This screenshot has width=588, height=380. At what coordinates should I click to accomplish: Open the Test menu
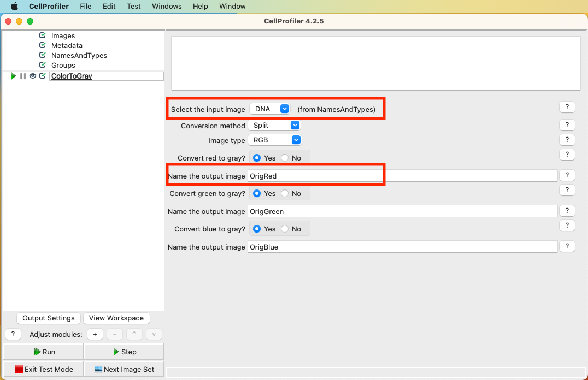point(133,7)
